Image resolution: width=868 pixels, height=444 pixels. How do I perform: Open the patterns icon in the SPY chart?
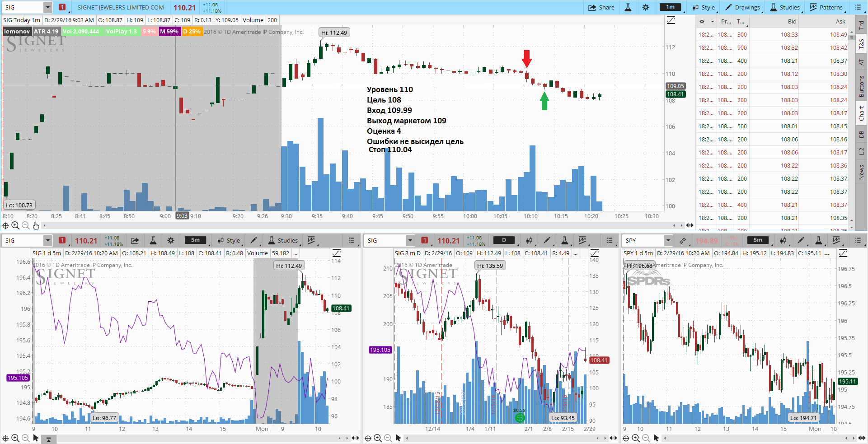pos(836,240)
